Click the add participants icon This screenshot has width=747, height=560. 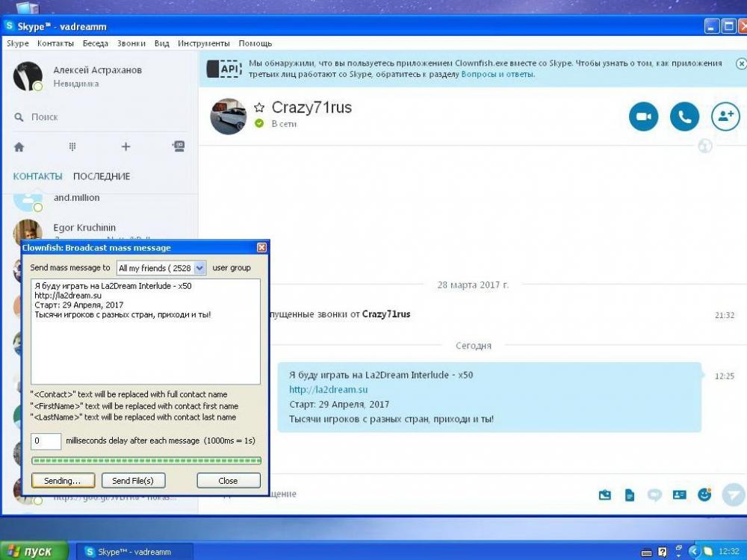click(725, 116)
